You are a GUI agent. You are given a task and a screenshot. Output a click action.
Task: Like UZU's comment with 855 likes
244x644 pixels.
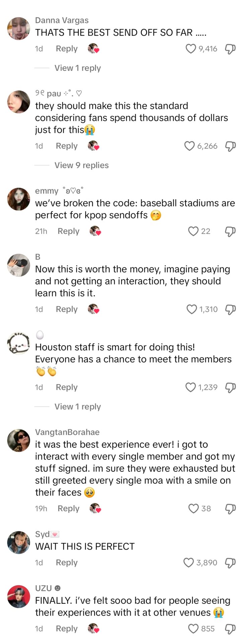[193, 629]
